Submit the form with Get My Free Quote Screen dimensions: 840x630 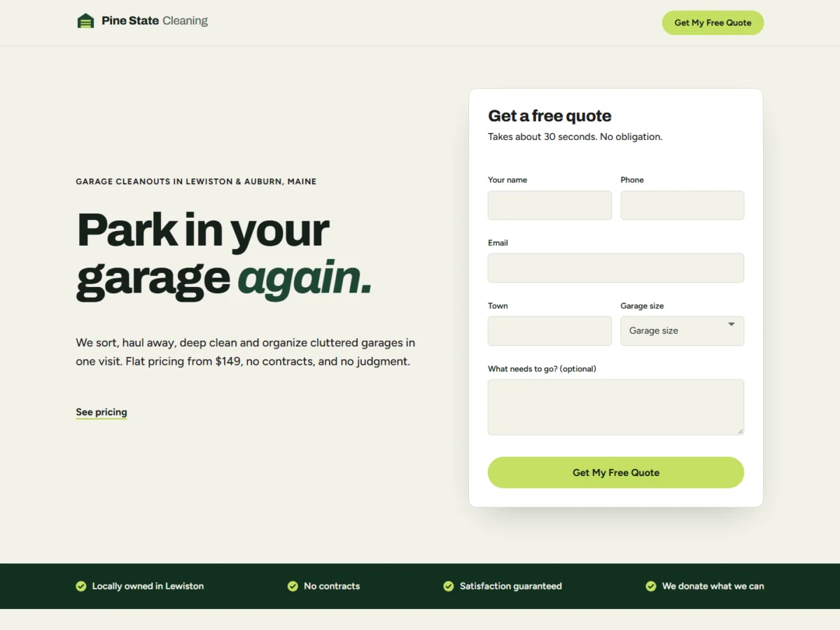(616, 472)
